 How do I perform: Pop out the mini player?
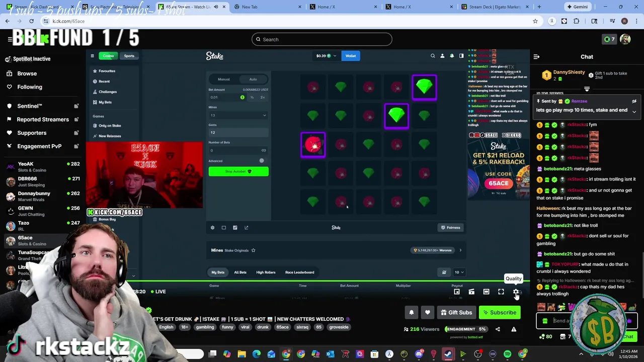[457, 292]
